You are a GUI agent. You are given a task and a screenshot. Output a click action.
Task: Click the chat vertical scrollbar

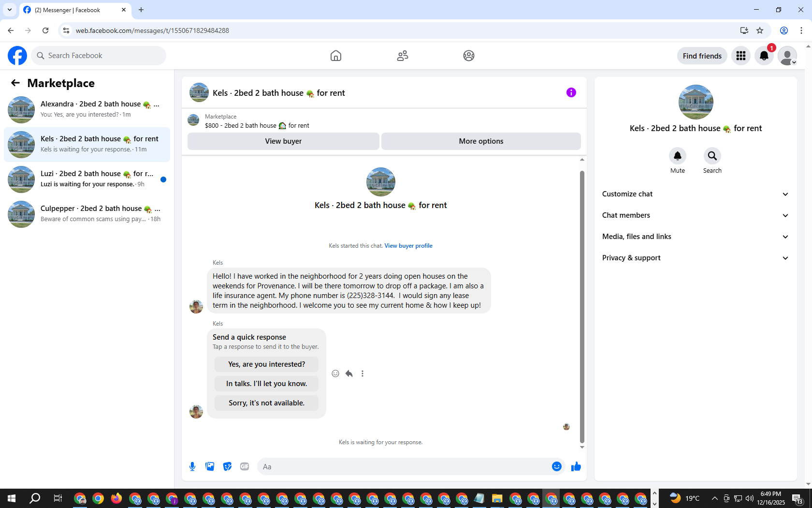tap(582, 307)
